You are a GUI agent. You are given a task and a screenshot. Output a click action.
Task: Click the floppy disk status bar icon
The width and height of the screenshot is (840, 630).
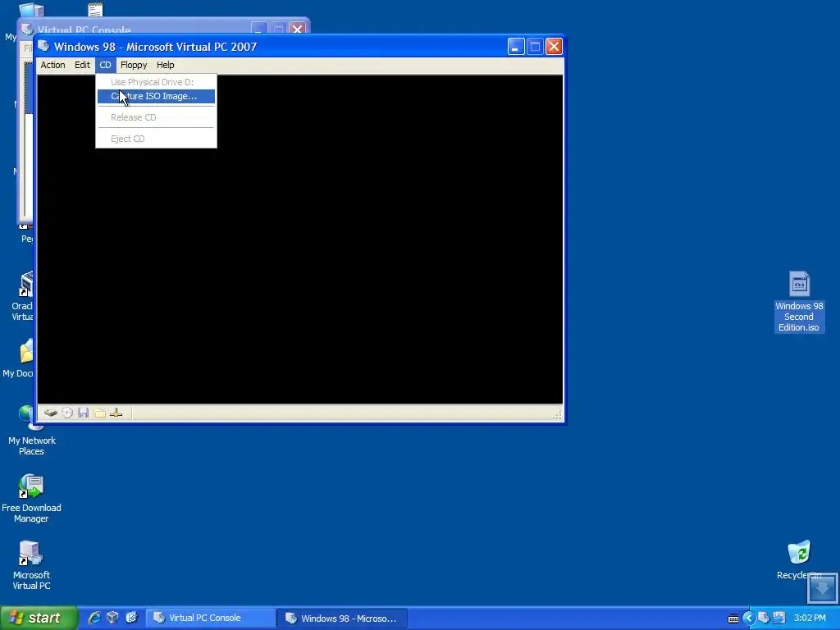(83, 413)
